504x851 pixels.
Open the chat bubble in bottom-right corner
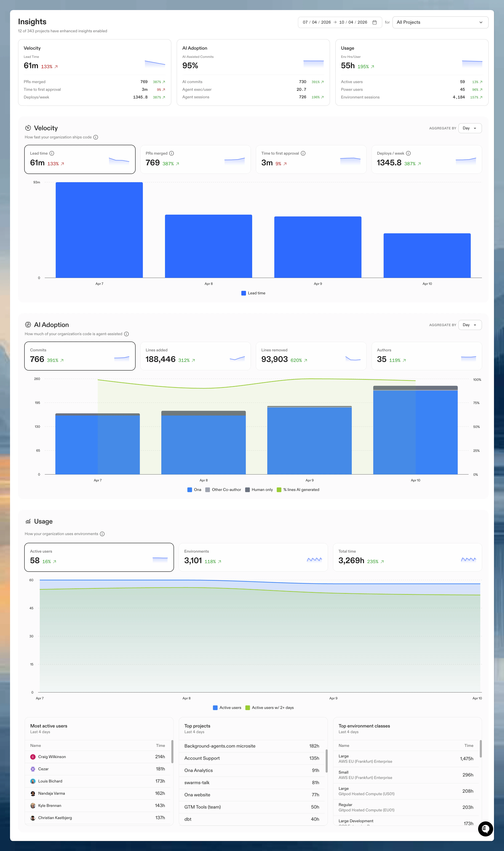pyautogui.click(x=485, y=829)
